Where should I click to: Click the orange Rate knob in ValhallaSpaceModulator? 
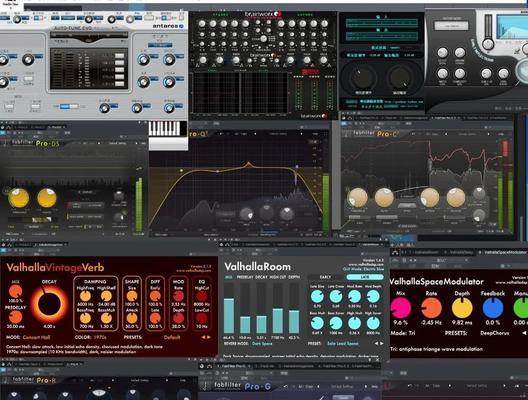431,308
